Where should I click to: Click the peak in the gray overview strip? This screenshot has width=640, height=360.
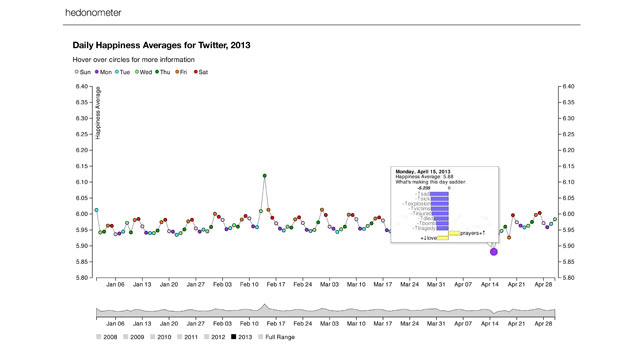click(265, 305)
